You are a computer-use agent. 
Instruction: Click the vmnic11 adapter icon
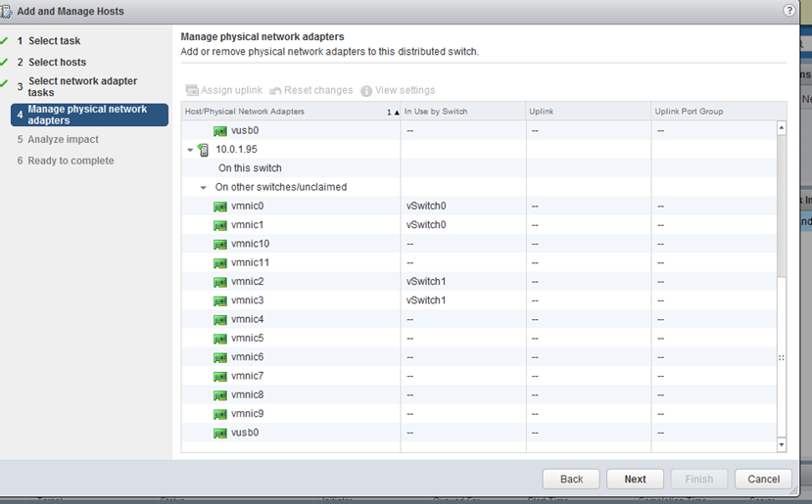click(220, 263)
